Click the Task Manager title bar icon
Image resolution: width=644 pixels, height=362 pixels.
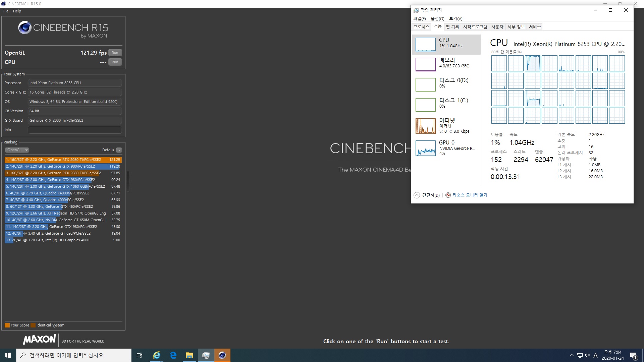point(416,10)
